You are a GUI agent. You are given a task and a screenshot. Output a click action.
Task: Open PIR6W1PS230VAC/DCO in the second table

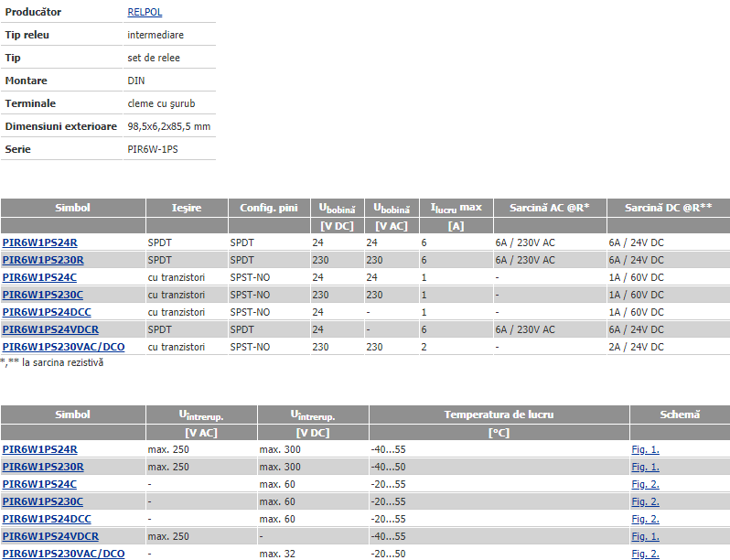click(64, 554)
